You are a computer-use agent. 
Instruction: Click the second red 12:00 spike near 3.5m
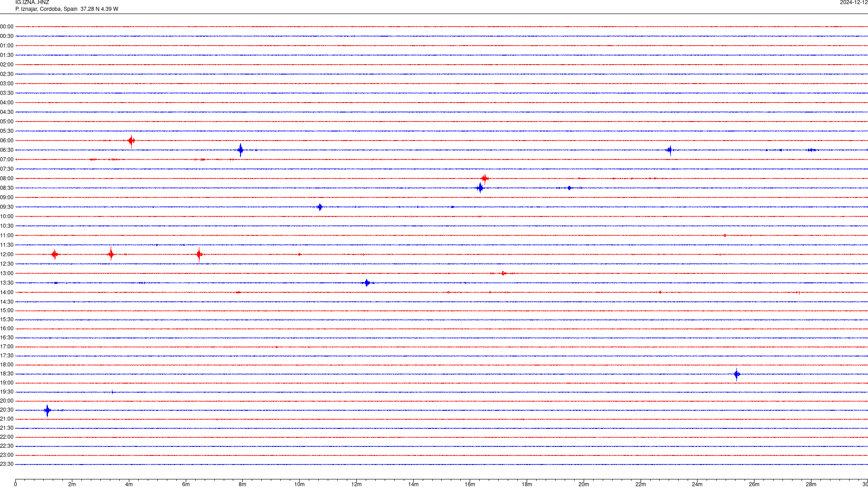click(111, 254)
